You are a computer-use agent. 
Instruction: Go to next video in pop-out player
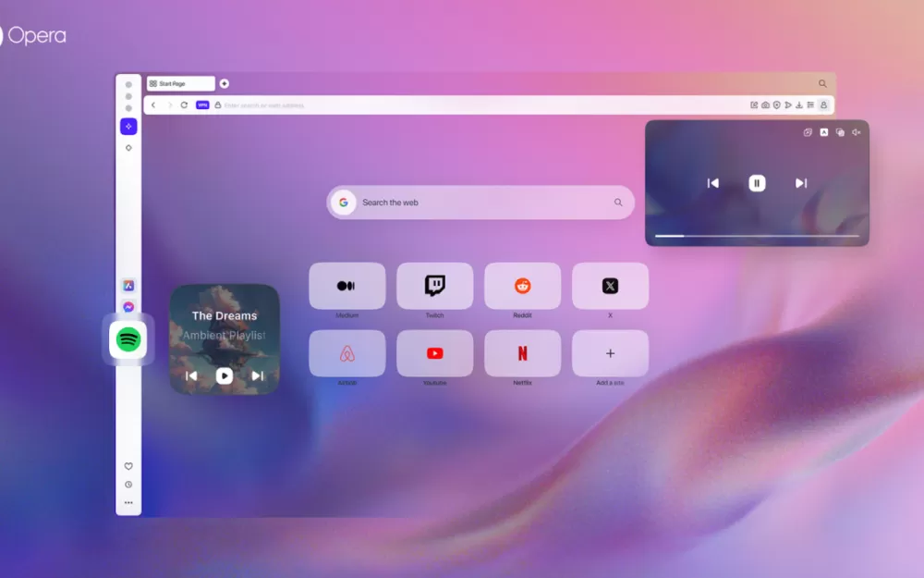(801, 183)
